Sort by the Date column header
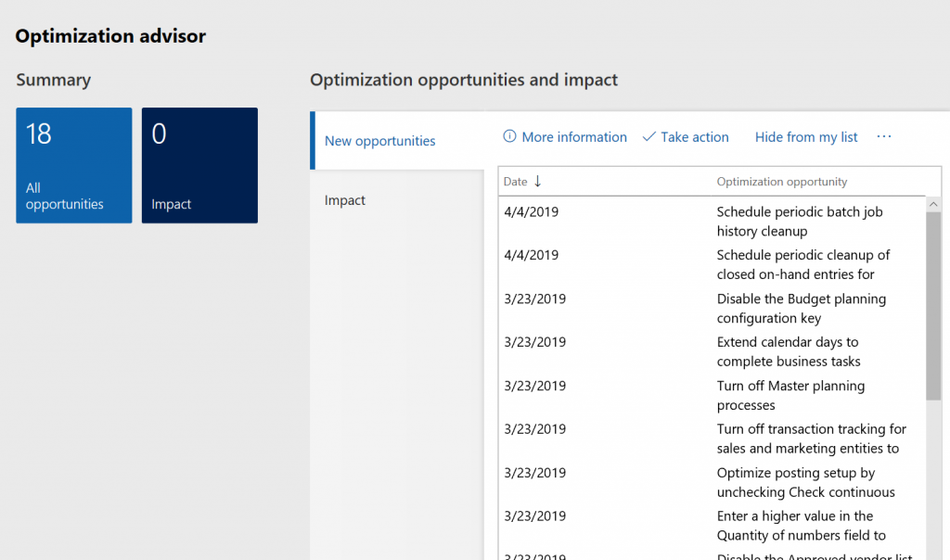Image resolution: width=950 pixels, height=560 pixels. tap(516, 182)
